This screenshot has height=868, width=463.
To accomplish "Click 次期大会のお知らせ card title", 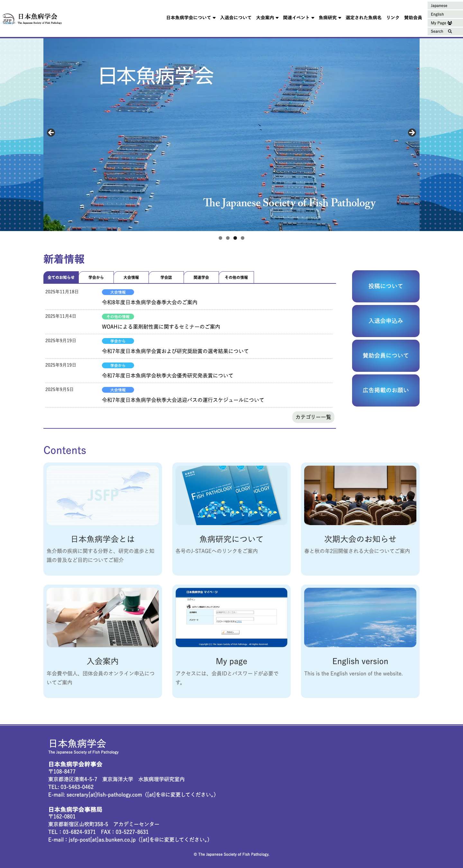I will pyautogui.click(x=360, y=539).
